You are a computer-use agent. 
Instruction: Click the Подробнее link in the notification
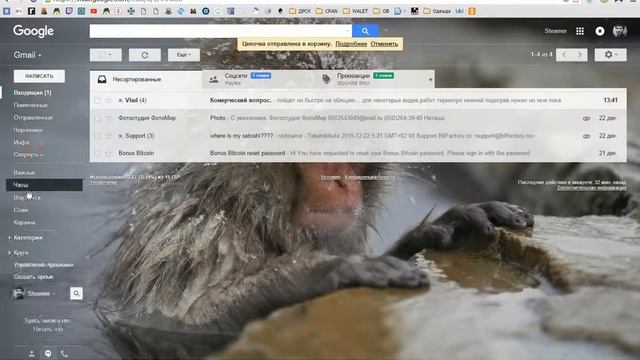351,44
